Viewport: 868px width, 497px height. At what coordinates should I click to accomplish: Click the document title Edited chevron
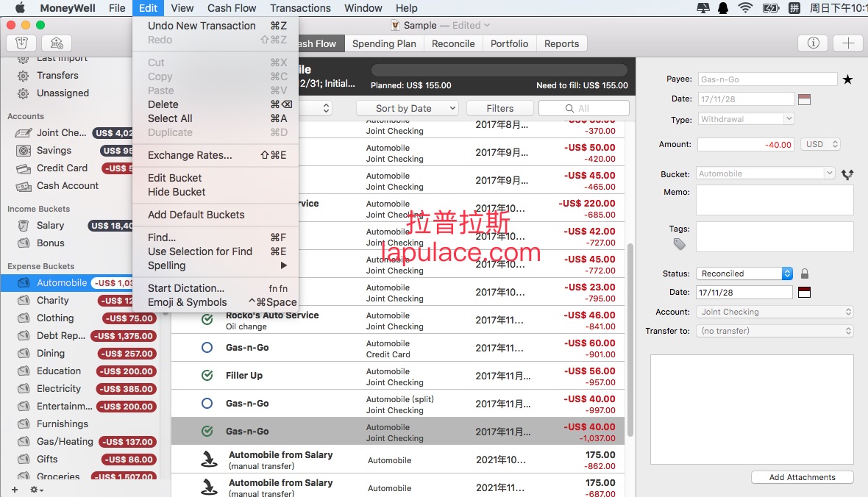(x=486, y=26)
